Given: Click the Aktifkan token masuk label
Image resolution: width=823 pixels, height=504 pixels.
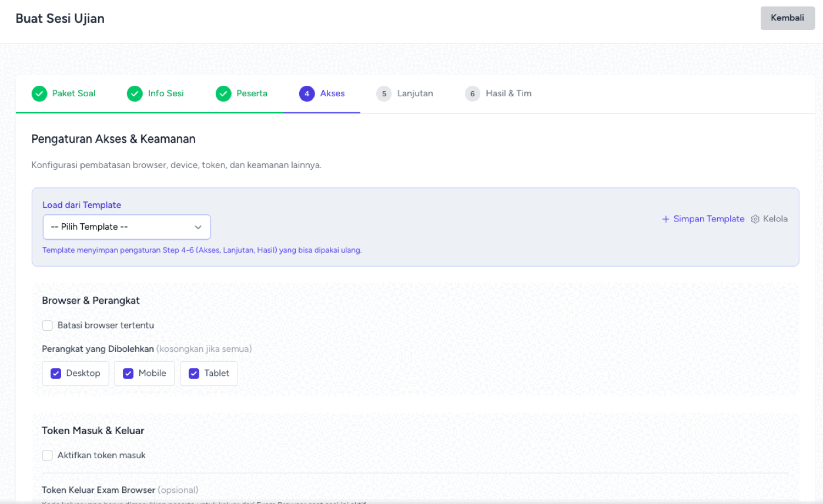Looking at the screenshot, I should pyautogui.click(x=102, y=456).
